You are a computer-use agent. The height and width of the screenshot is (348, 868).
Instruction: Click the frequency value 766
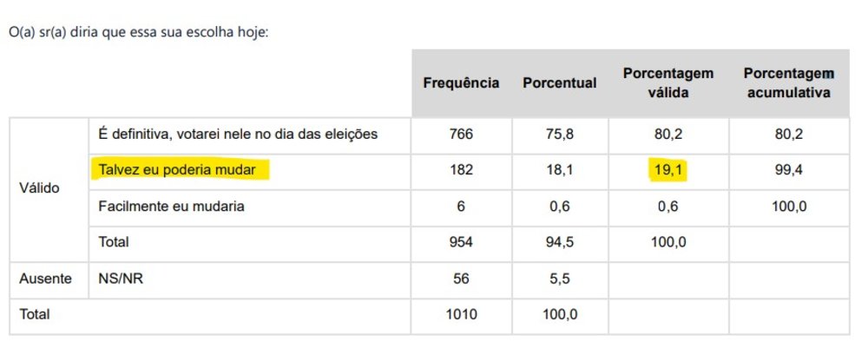pyautogui.click(x=461, y=134)
